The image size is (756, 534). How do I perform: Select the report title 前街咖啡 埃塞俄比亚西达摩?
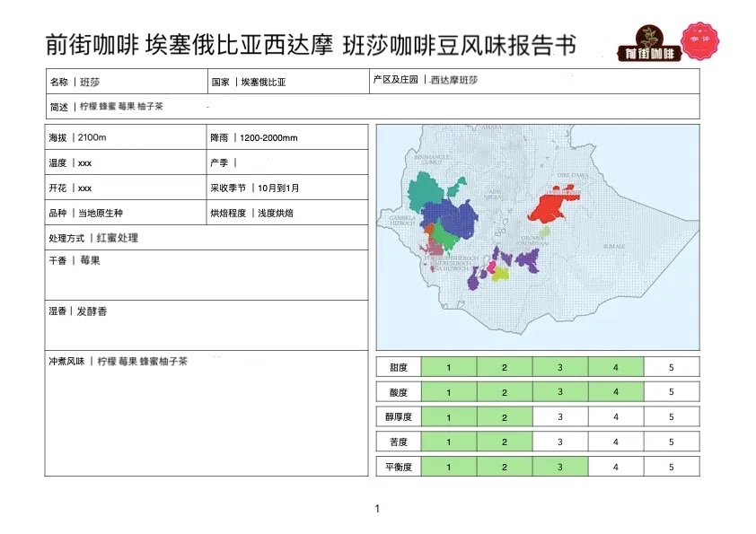189,46
